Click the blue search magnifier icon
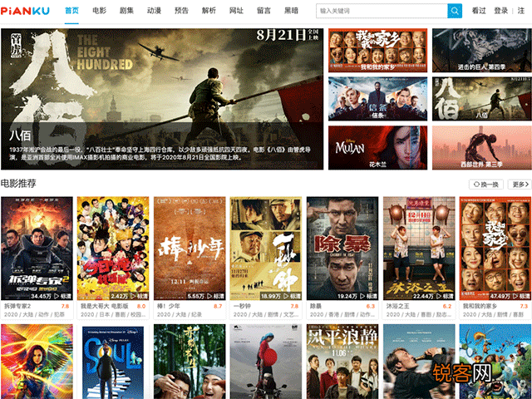The height and width of the screenshot is (399, 532). coord(455,11)
